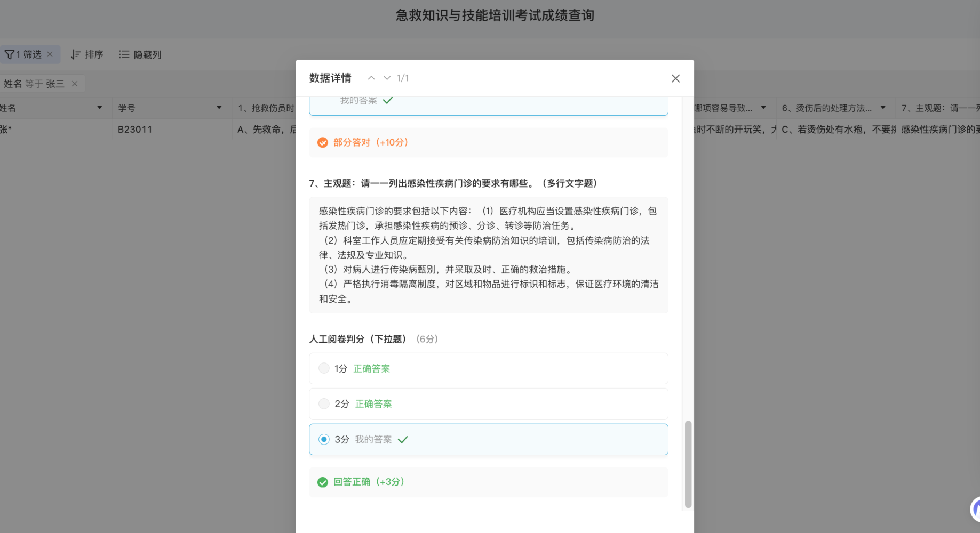Open the 学号 column dropdown arrow
This screenshot has width=980, height=533.
219,108
